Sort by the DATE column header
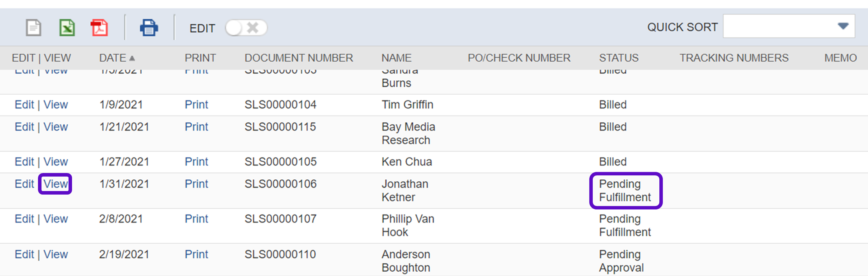The width and height of the screenshot is (868, 276). (x=112, y=58)
